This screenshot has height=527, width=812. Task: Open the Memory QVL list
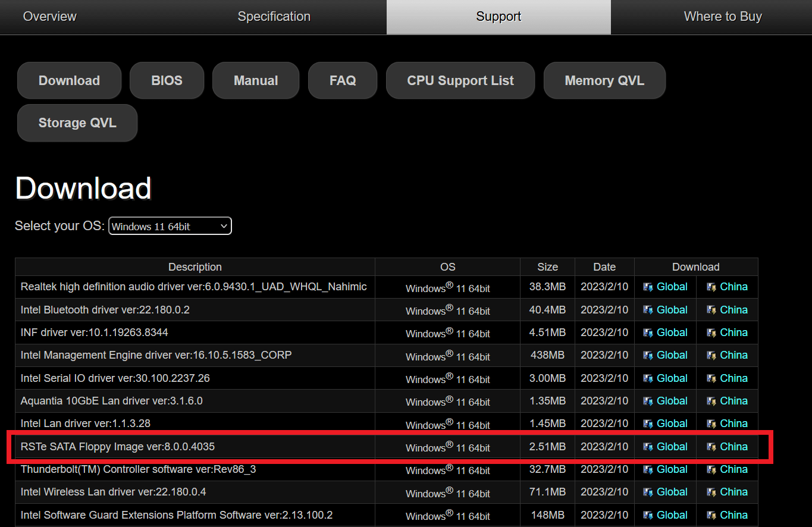coord(604,80)
